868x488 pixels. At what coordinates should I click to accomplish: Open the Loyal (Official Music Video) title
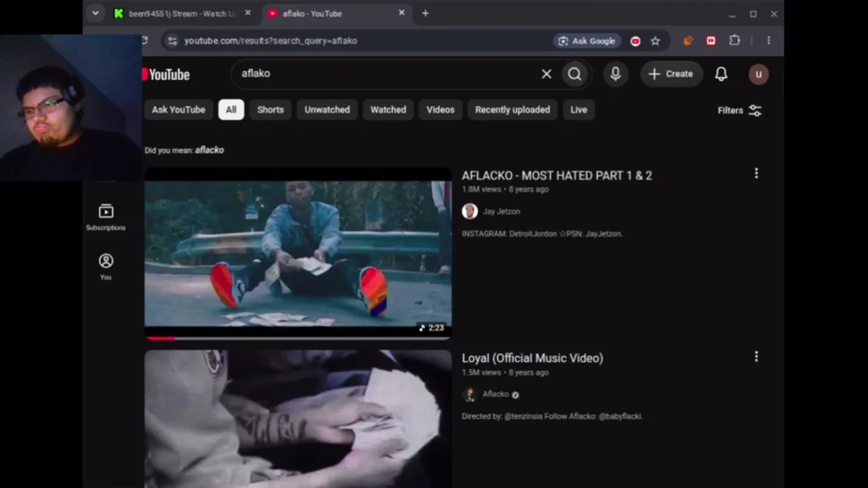click(532, 358)
